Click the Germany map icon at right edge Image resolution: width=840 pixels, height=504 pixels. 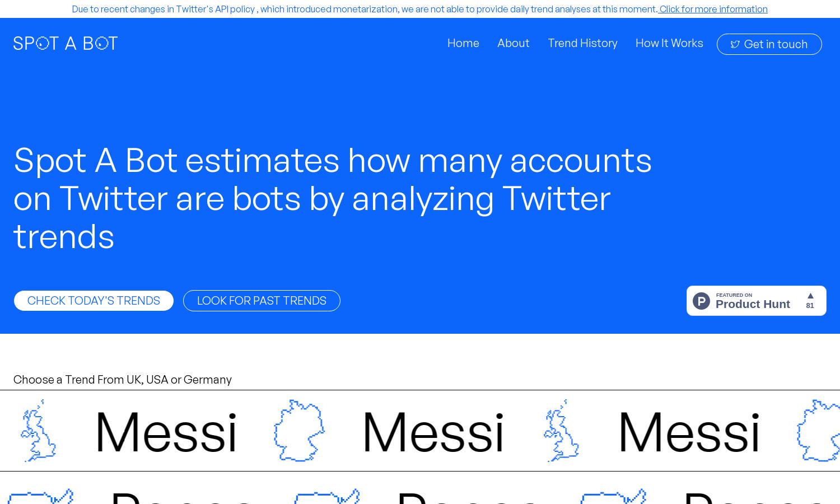click(819, 431)
